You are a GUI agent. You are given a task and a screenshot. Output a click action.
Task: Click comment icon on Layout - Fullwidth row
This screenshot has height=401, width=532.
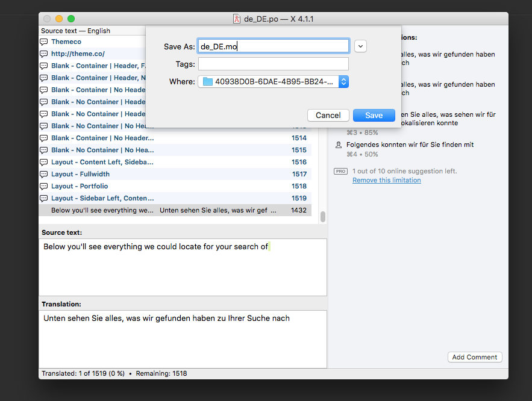[44, 174]
